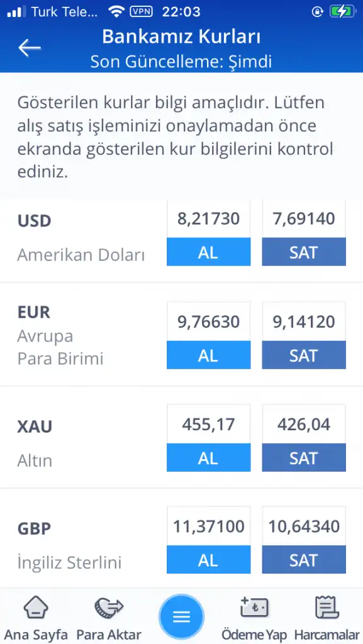Image resolution: width=363 pixels, height=644 pixels.
Task: Open Harcamalar receipt icon
Action: 327,608
